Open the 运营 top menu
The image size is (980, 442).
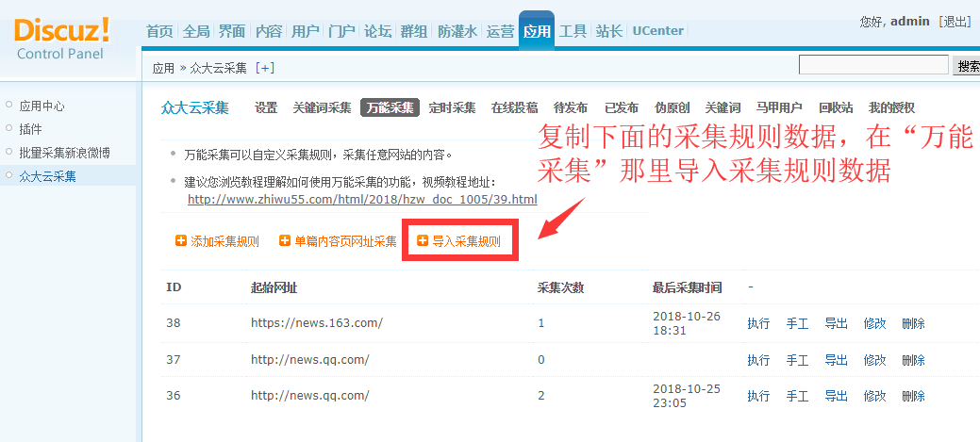tap(500, 31)
